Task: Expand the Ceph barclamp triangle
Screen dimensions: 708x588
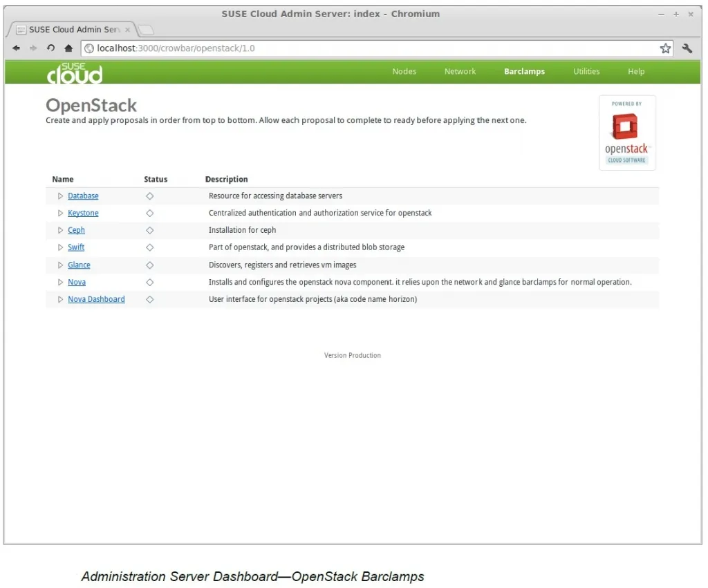Action: [61, 231]
